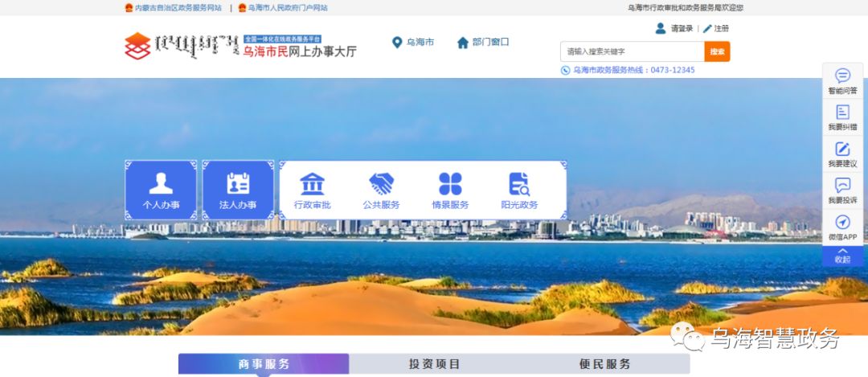Viewport: 868px width, 377px height.
Task: Open 我要建议 suggestion pencil icon
Action: [x=842, y=149]
